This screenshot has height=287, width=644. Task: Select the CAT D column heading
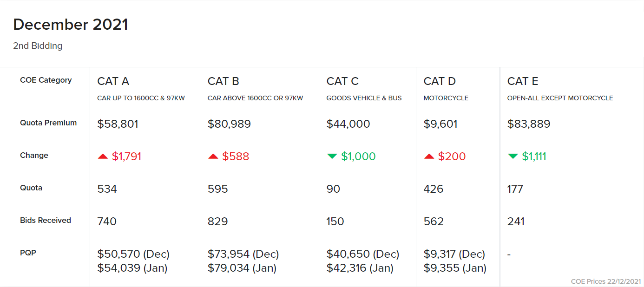(x=440, y=81)
